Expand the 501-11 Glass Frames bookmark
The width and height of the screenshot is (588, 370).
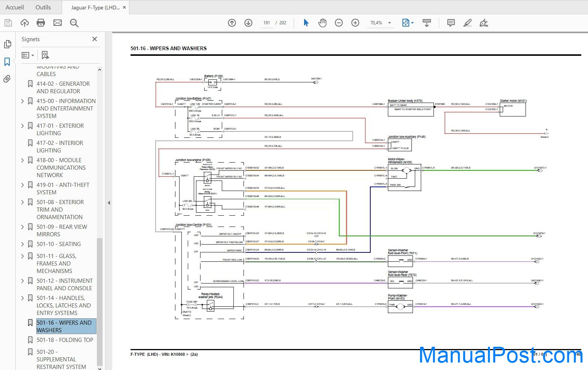(22, 256)
